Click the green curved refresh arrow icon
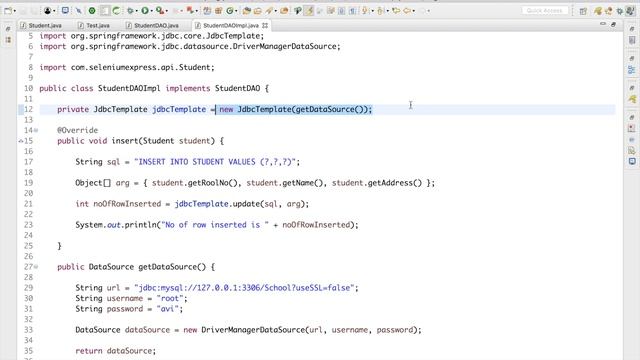Image resolution: width=640 pixels, height=360 pixels. [116, 11]
